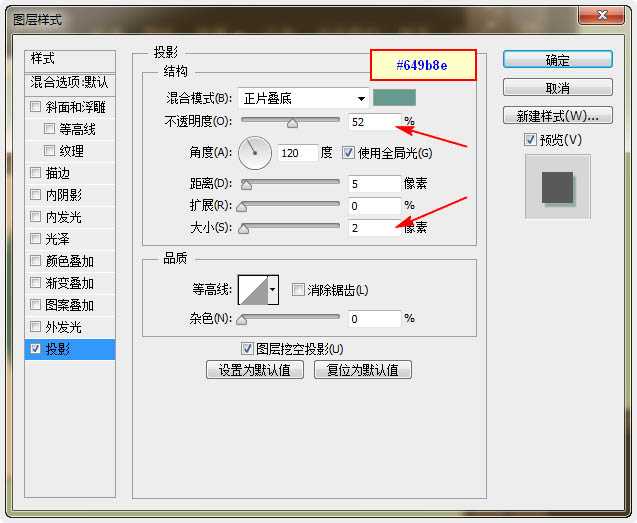Click the 扩展 slider handle
The height and width of the screenshot is (523, 637).
[x=242, y=207]
